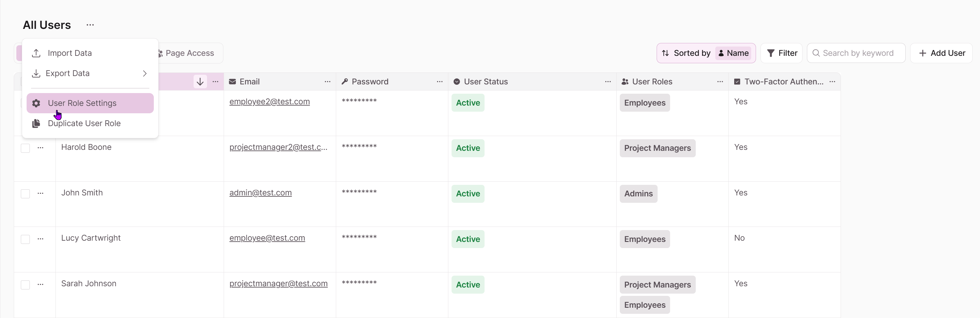980x318 pixels.
Task: Click the Add User button
Action: pyautogui.click(x=941, y=53)
